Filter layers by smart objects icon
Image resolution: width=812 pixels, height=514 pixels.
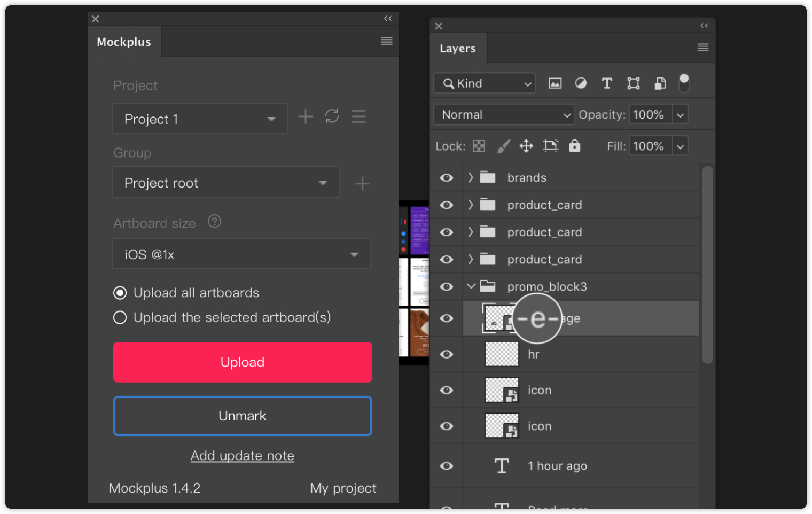[x=660, y=83]
